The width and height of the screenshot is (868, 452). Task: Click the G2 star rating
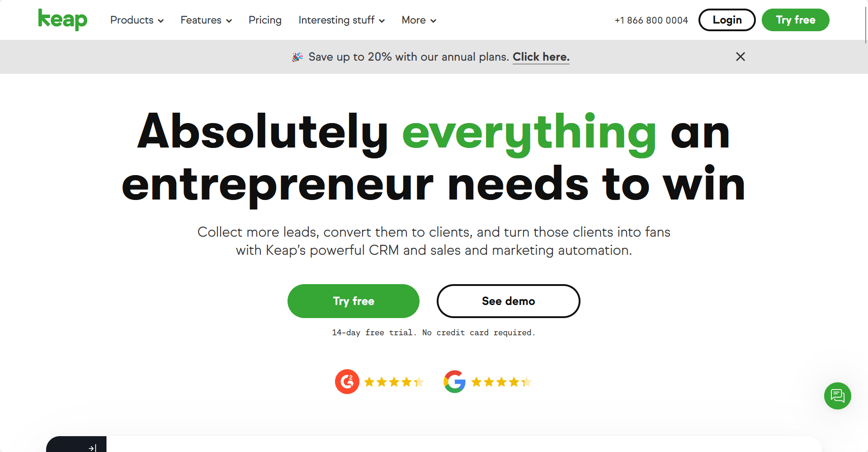click(394, 382)
